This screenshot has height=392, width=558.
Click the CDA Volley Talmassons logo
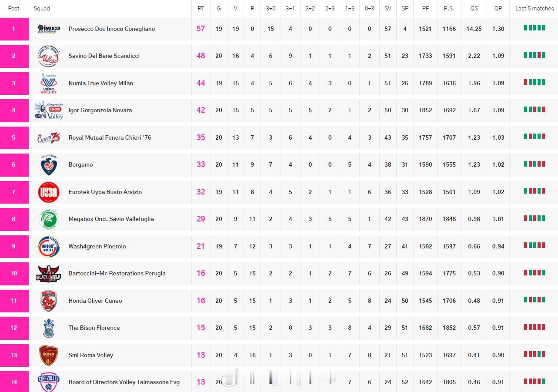pos(49,382)
